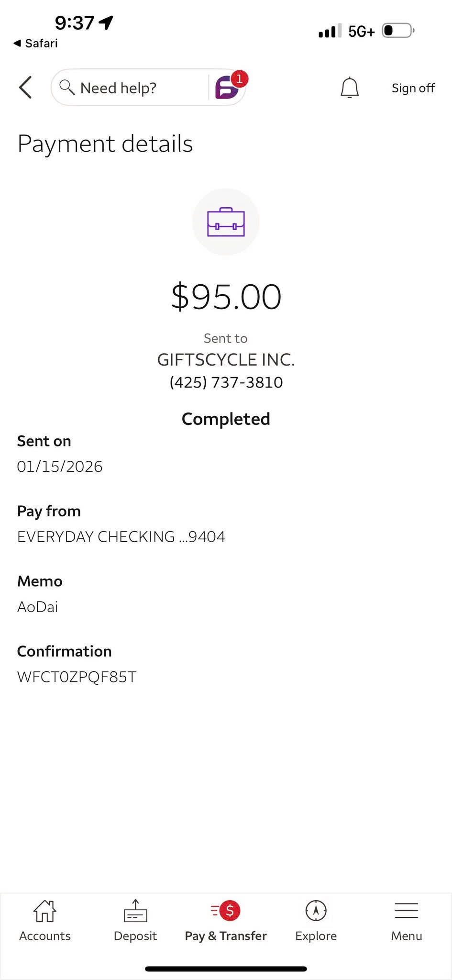Return to Safari via back link
The width and height of the screenshot is (452, 980).
(36, 44)
